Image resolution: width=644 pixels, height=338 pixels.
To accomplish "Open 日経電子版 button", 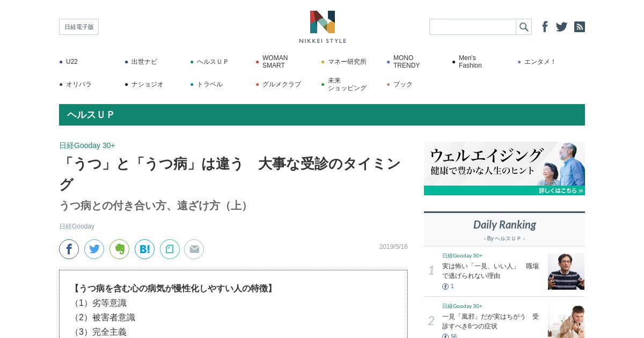I will 79,27.
